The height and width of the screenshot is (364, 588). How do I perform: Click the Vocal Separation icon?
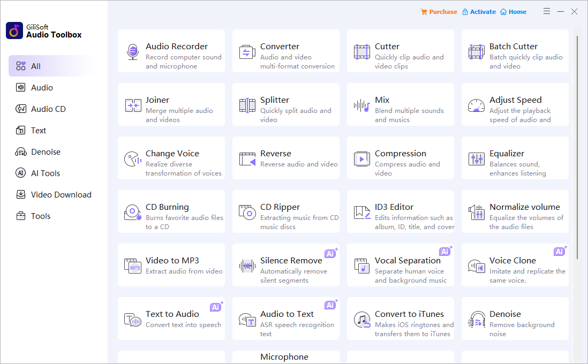[362, 266]
